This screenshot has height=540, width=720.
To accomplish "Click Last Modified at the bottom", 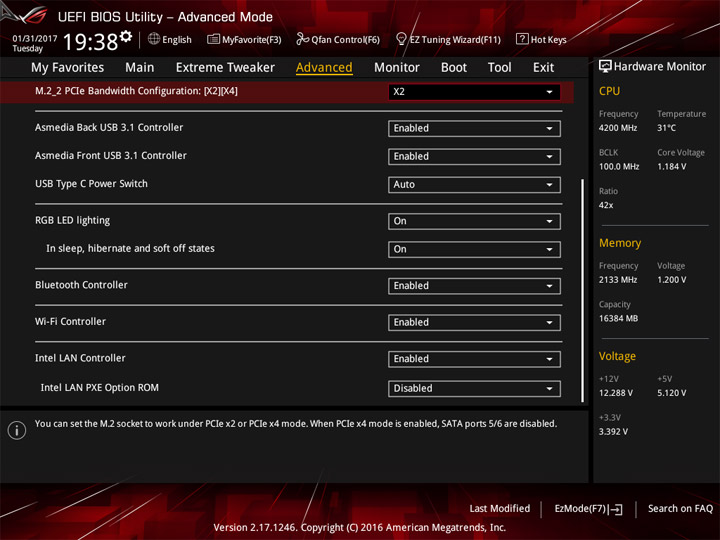I will tap(500, 508).
